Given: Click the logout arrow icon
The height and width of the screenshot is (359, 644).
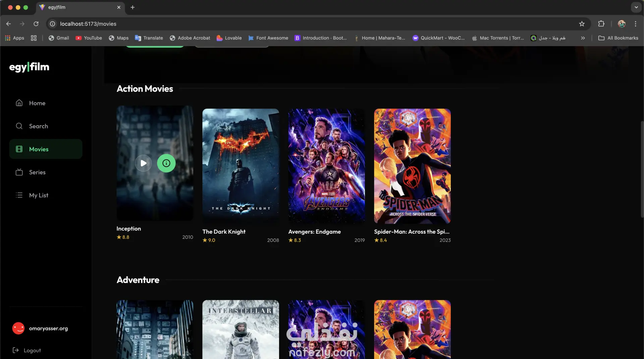Looking at the screenshot, I should pos(15,350).
